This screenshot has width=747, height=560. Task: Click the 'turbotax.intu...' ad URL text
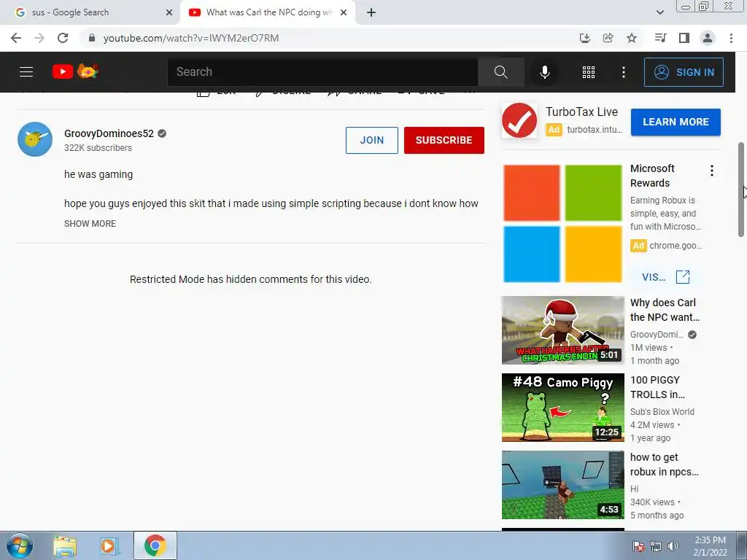[595, 130]
